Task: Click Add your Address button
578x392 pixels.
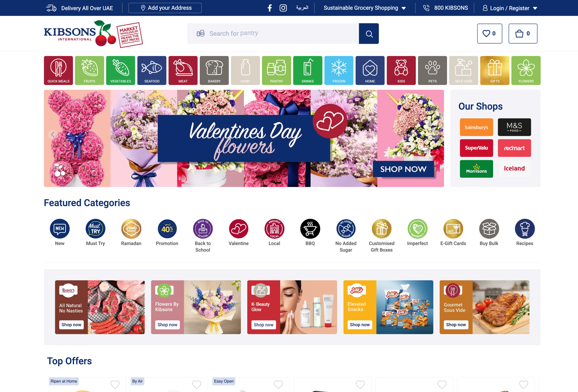Action: click(x=165, y=8)
